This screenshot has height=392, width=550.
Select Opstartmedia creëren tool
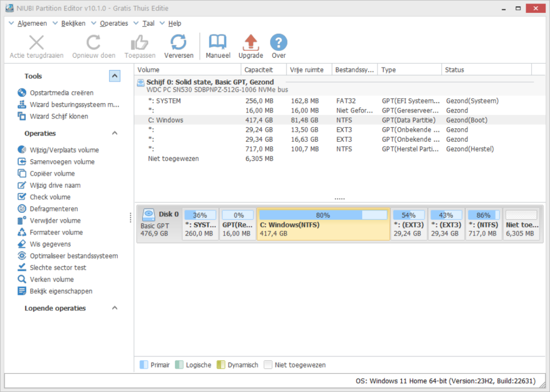pos(61,93)
